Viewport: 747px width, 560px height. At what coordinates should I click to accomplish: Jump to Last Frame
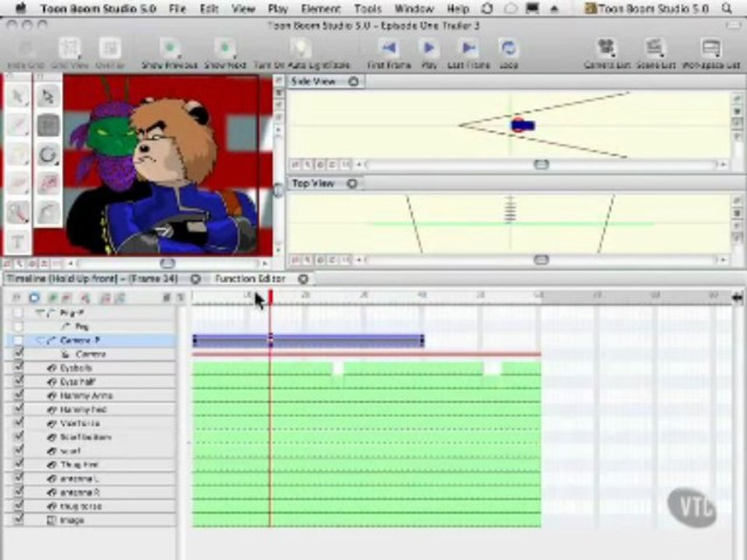468,48
